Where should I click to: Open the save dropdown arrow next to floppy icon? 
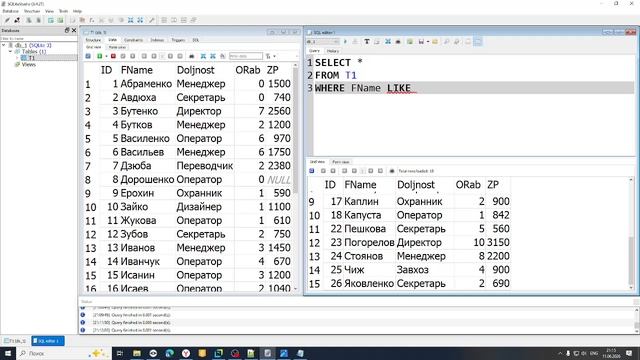(428, 42)
